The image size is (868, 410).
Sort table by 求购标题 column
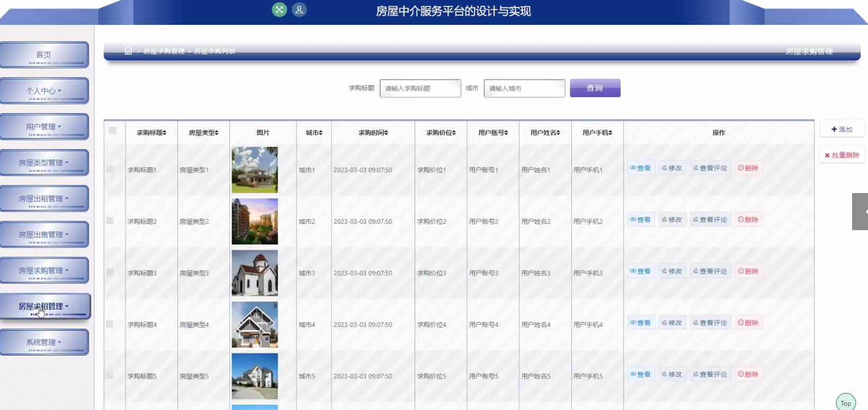point(151,133)
